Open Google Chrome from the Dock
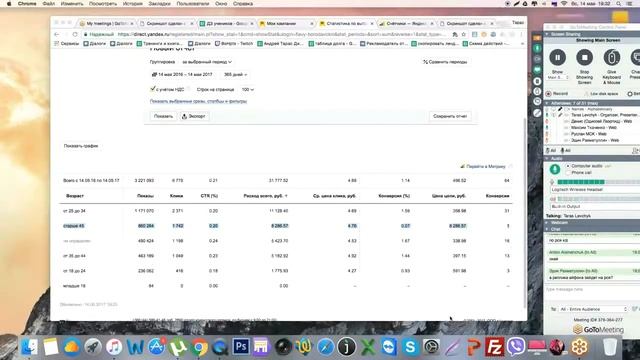The width and height of the screenshot is (640, 360). [x=199, y=347]
